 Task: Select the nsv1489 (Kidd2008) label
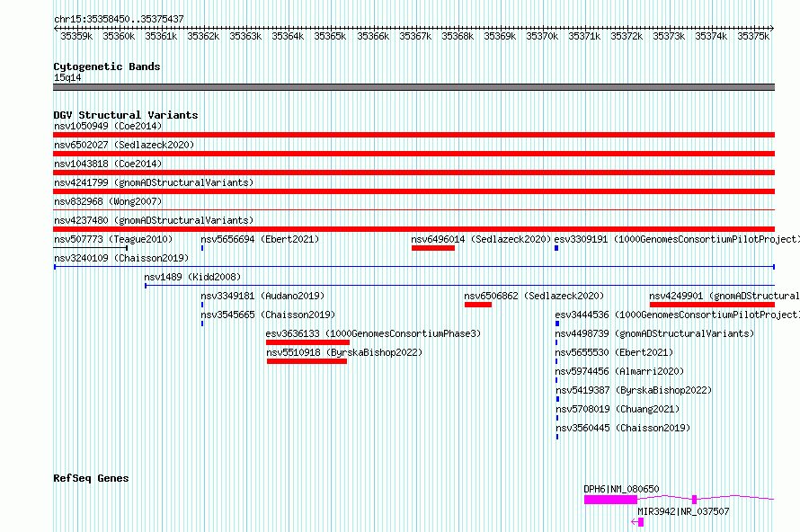[192, 277]
